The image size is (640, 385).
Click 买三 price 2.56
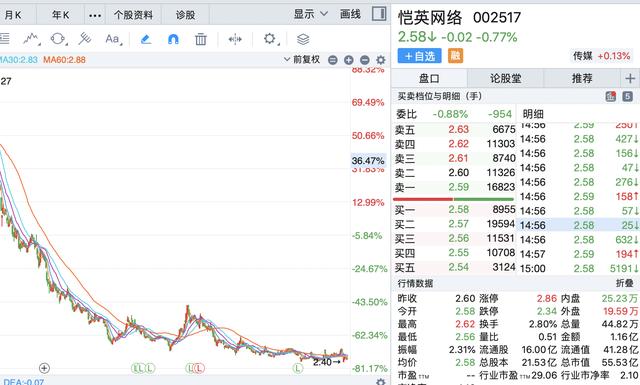[458, 238]
